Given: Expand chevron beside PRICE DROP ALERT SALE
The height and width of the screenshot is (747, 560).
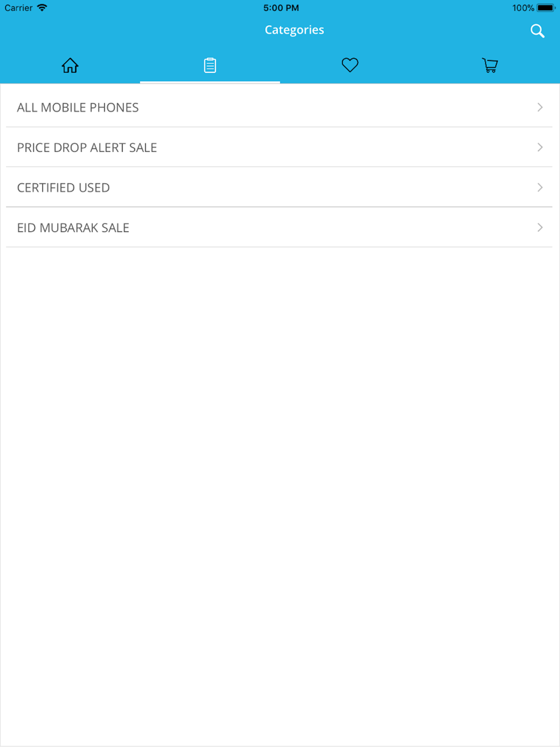Looking at the screenshot, I should click(x=540, y=147).
